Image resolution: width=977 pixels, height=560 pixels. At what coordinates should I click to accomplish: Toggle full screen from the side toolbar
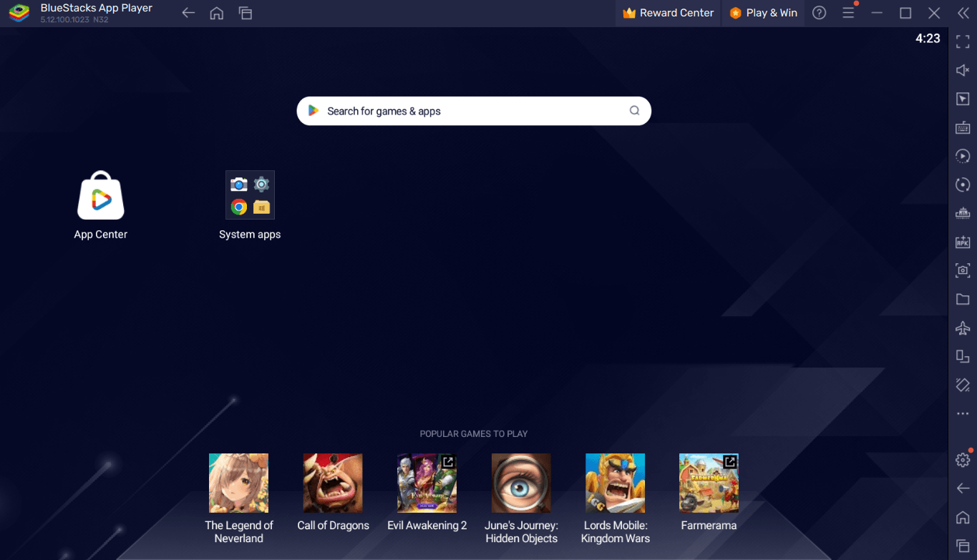pyautogui.click(x=963, y=41)
